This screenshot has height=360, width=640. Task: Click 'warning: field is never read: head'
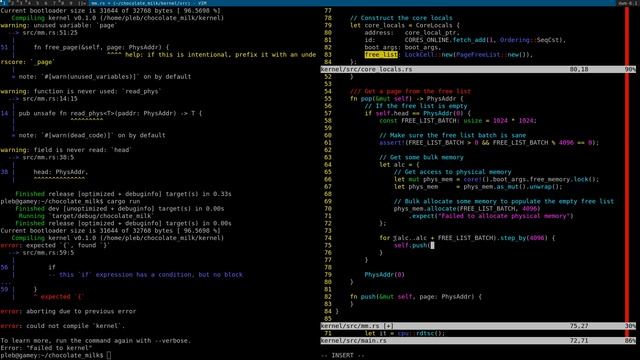[x=66, y=150]
